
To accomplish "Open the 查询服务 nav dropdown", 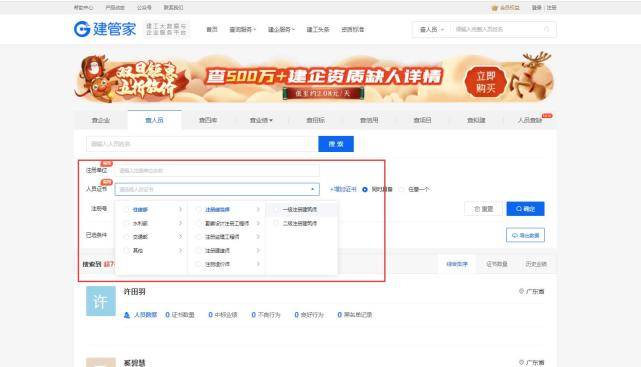I will point(242,29).
